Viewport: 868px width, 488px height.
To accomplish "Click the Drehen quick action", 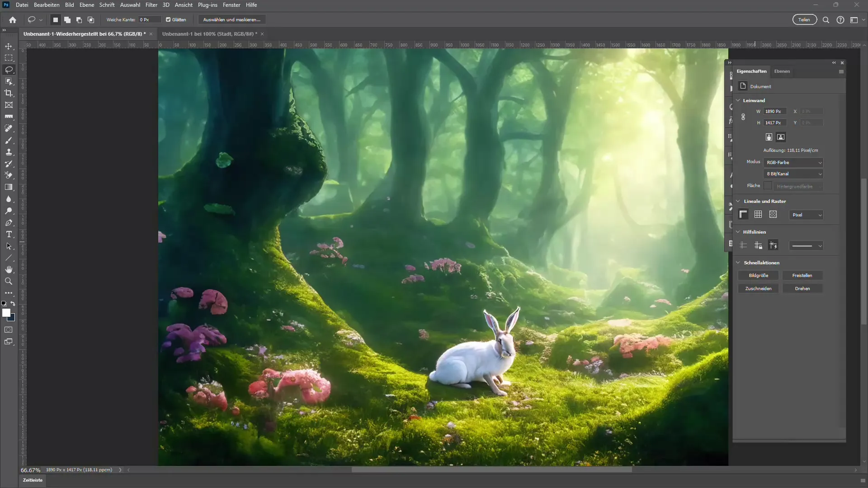I will pyautogui.click(x=802, y=289).
